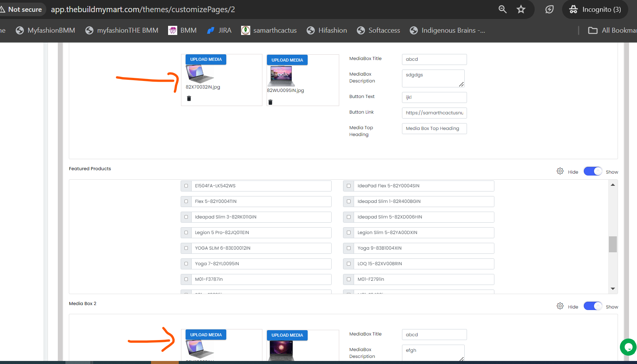Click the Button Link URL field
637x364 pixels.
click(434, 113)
